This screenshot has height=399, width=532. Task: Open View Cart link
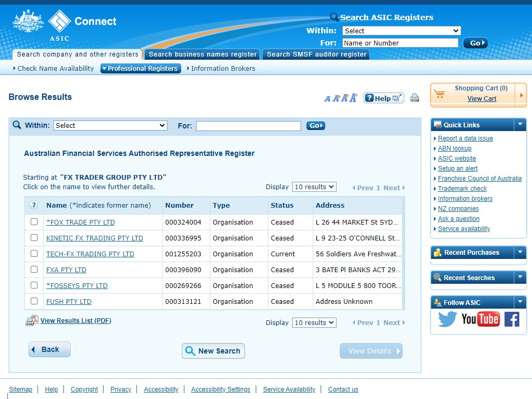coord(482,99)
